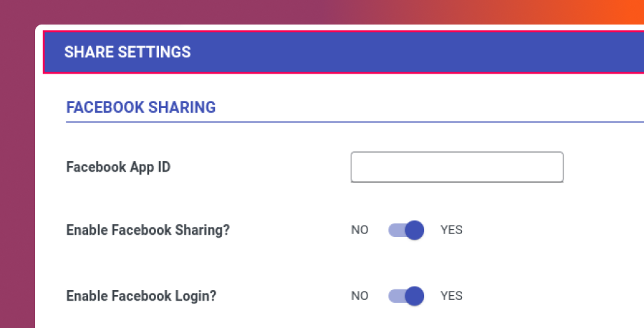Click the blue knob of the Facebook Login switch
The height and width of the screenshot is (328, 644).
pyautogui.click(x=414, y=296)
